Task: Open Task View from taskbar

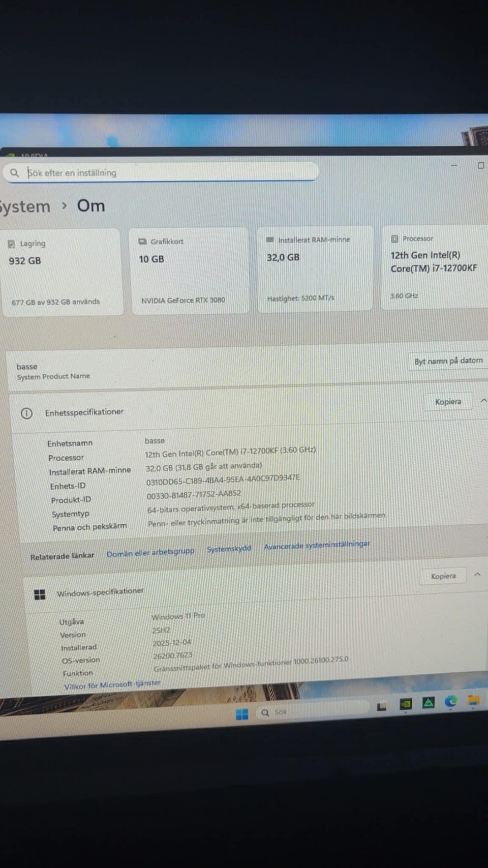Action: pos(382,706)
